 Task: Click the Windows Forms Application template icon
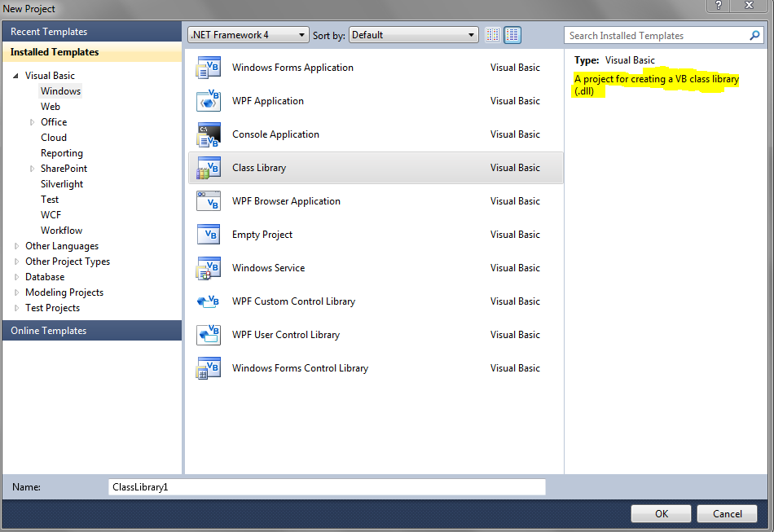coord(209,68)
